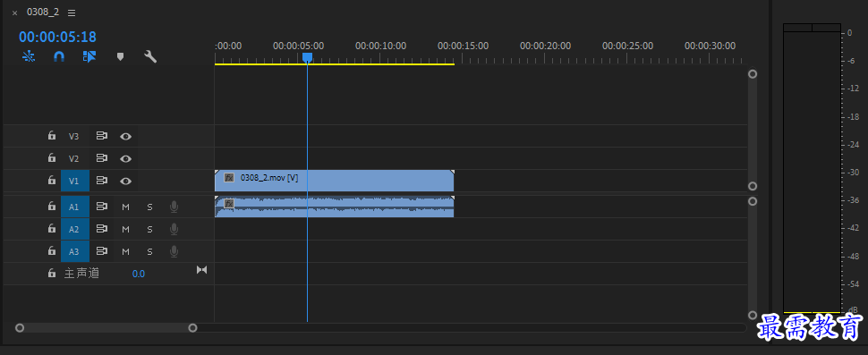Hide track V2 output with eye

point(125,158)
